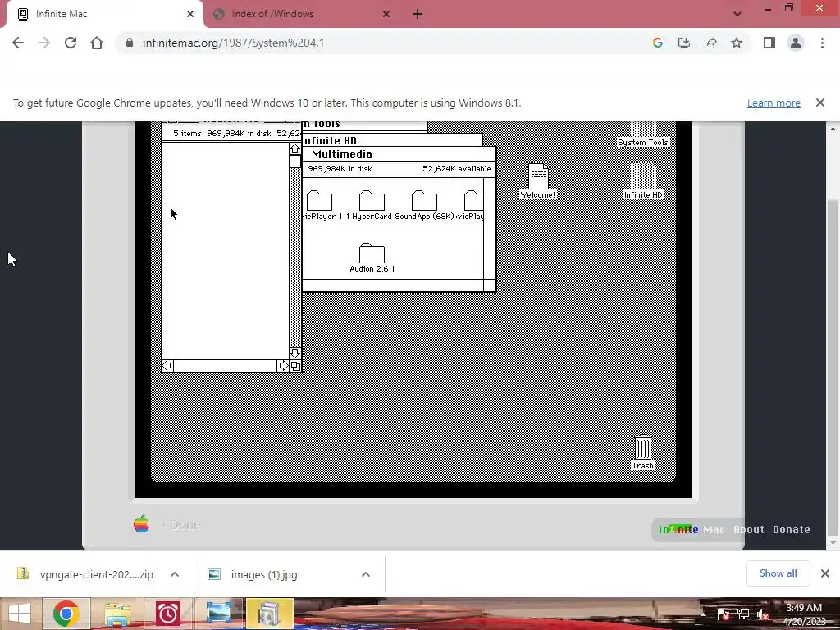The width and height of the screenshot is (840, 630).
Task: Go forward in Chrome
Action: pos(44,43)
